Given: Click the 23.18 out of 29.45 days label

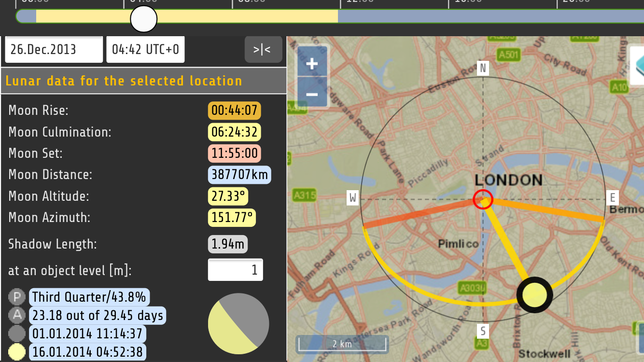Looking at the screenshot, I should 98,316.
